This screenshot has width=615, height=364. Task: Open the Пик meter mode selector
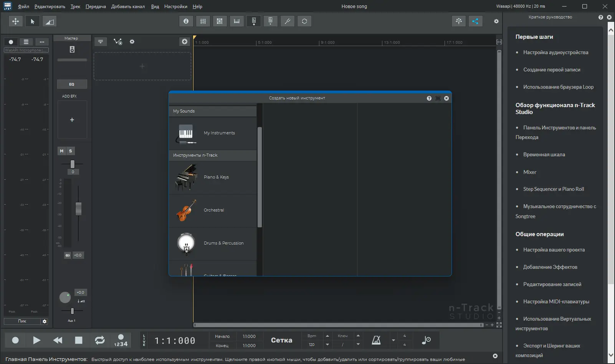pos(22,321)
